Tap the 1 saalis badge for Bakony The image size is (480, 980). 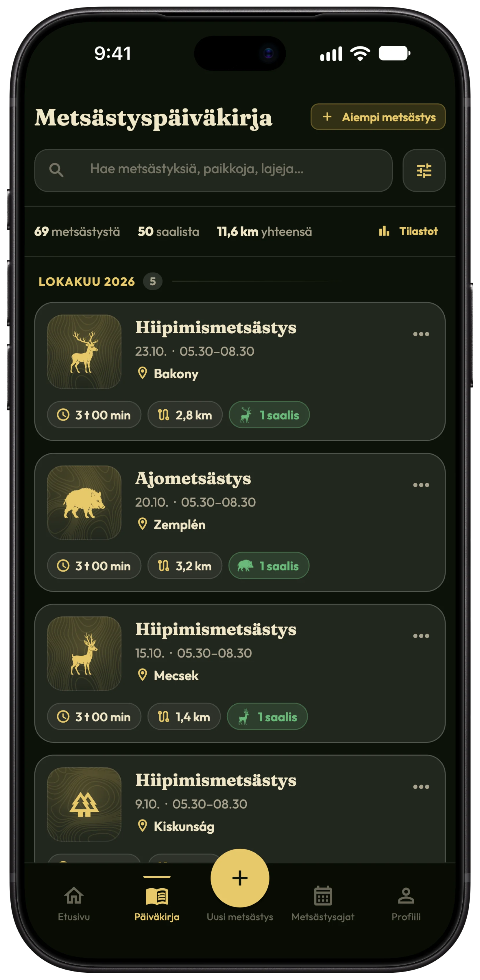tap(269, 415)
